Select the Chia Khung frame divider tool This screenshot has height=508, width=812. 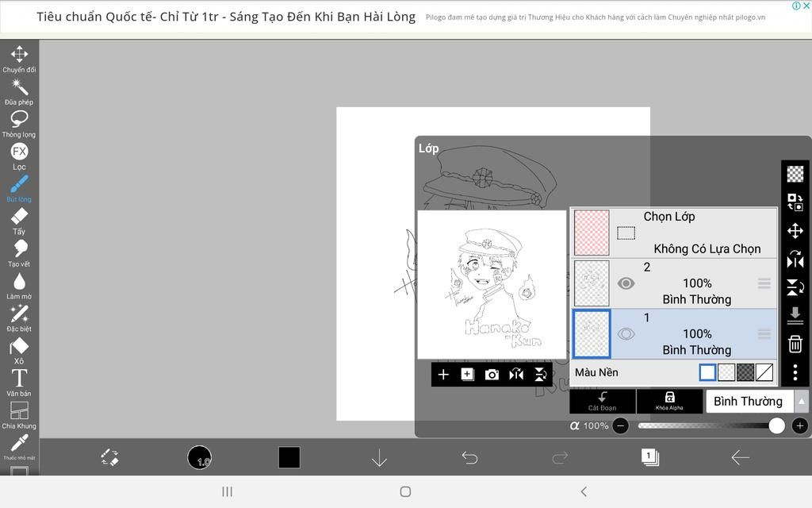[x=19, y=416]
